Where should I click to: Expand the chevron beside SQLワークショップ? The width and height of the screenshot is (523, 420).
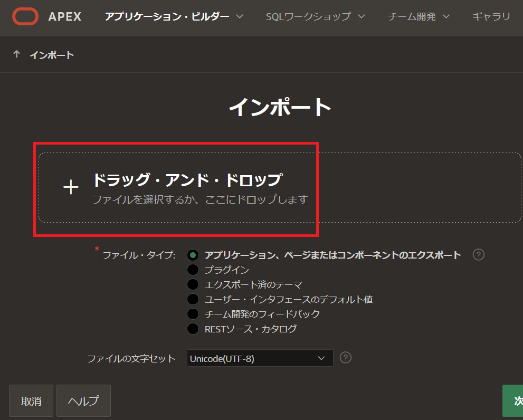[x=362, y=16]
